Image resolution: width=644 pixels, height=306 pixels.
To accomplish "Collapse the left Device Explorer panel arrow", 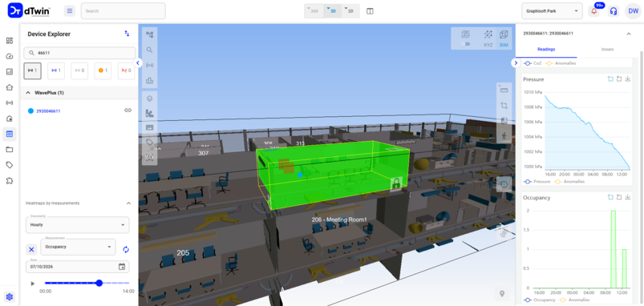I will 139,62.
